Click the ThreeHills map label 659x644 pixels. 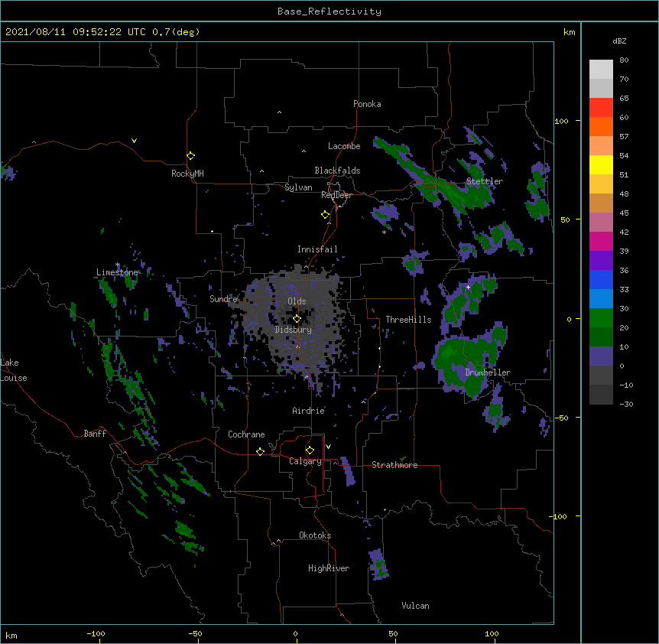click(408, 320)
